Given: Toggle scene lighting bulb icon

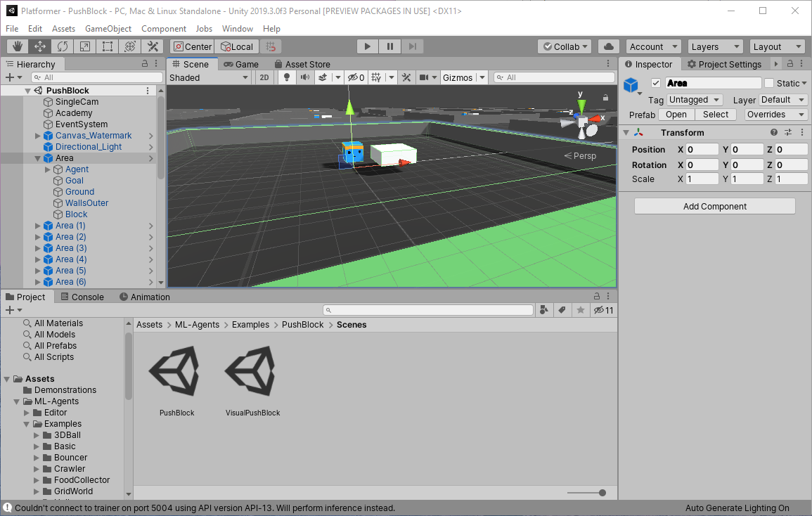Looking at the screenshot, I should click(287, 78).
